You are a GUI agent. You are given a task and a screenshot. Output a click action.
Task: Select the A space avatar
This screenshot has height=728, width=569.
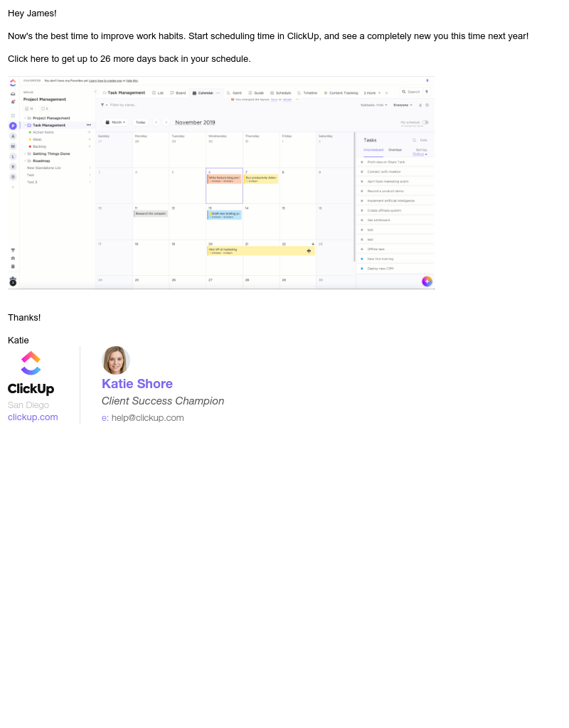tap(13, 136)
